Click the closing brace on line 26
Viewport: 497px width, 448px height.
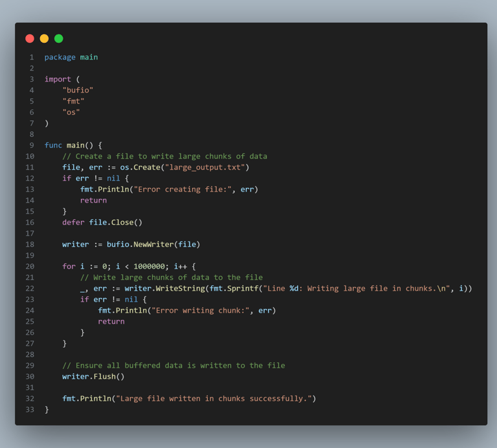coord(82,333)
